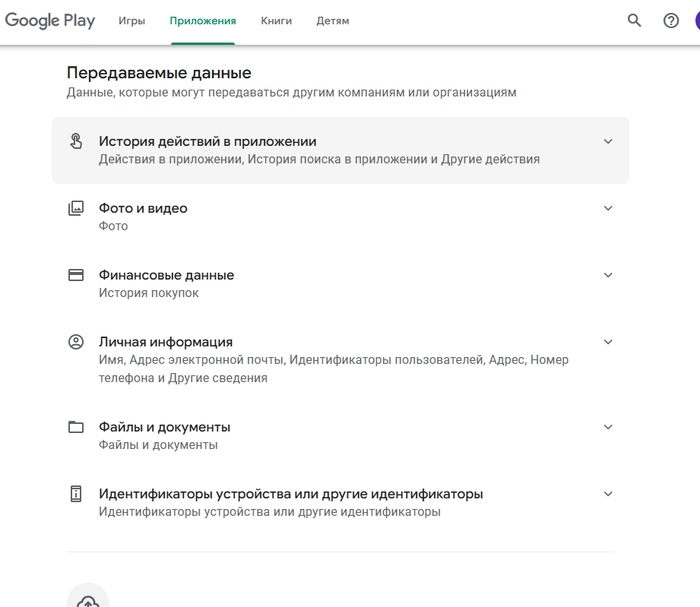Click the device identifier icon

click(x=76, y=494)
